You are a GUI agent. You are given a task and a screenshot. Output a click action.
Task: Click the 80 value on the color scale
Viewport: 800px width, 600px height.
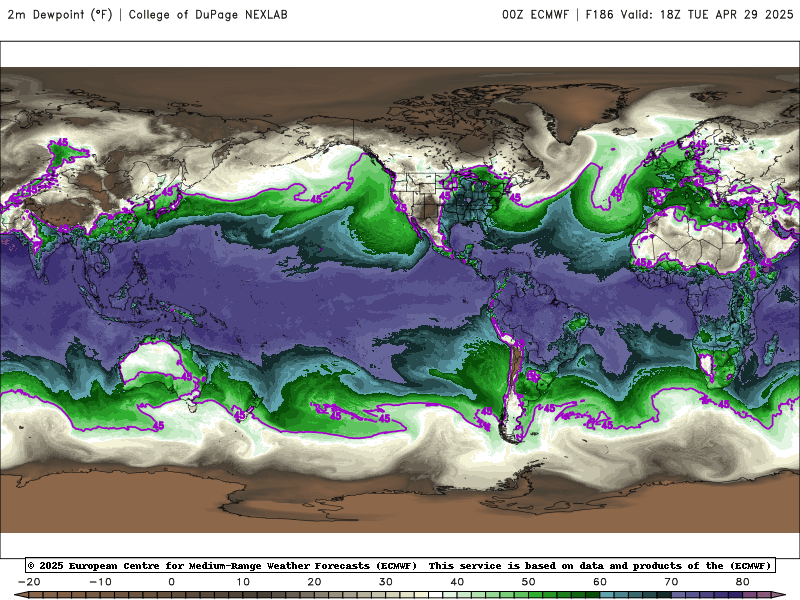coord(743,582)
